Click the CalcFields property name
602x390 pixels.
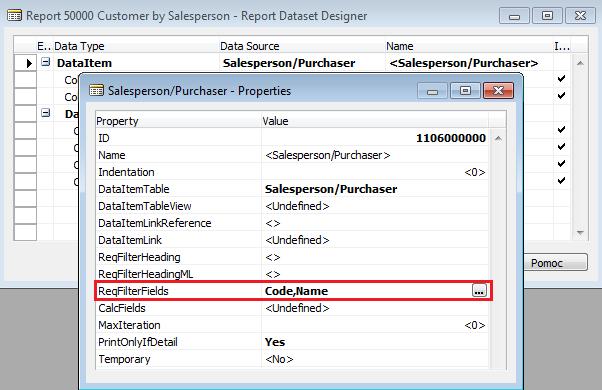pos(122,308)
